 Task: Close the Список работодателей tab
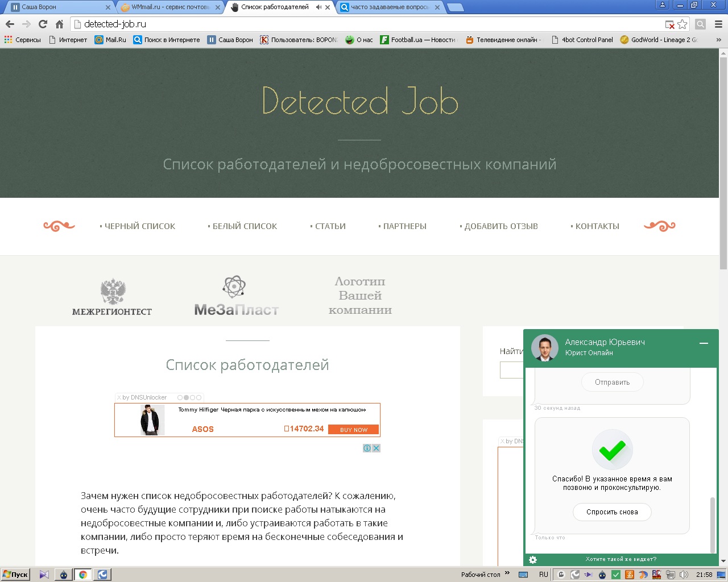pos(328,7)
